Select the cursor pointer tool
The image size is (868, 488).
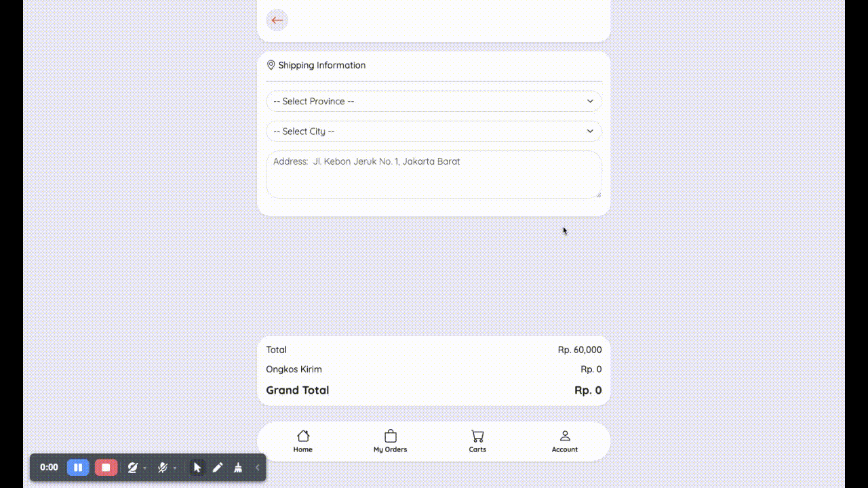click(197, 468)
